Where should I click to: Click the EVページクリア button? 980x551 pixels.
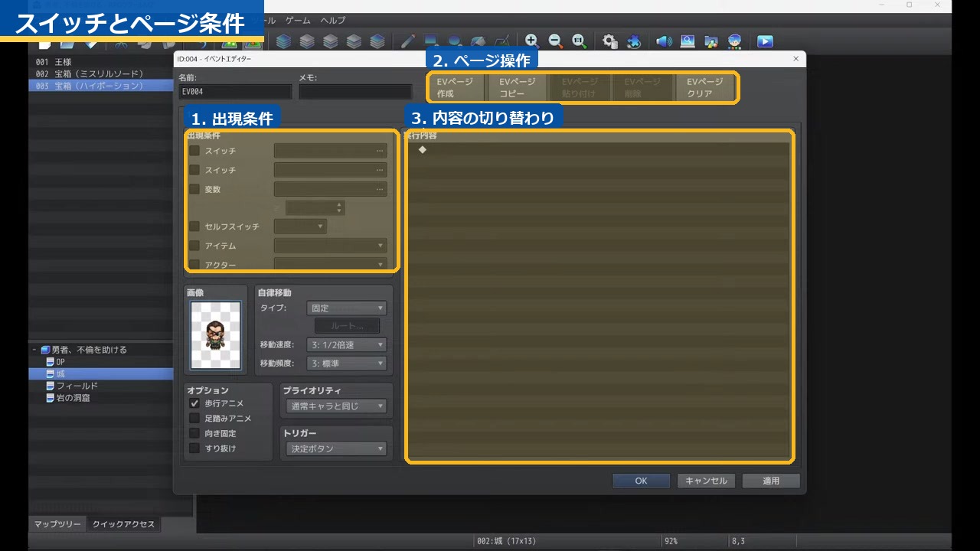coord(704,88)
